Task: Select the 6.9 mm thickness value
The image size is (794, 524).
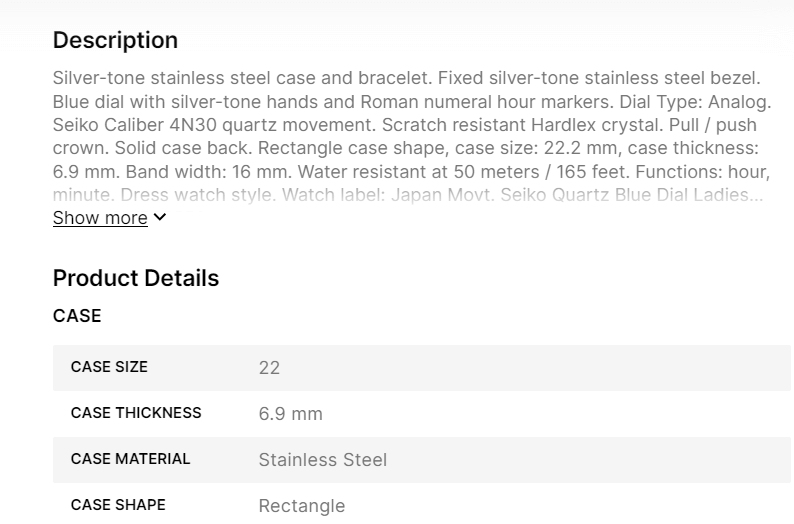Action: point(290,414)
